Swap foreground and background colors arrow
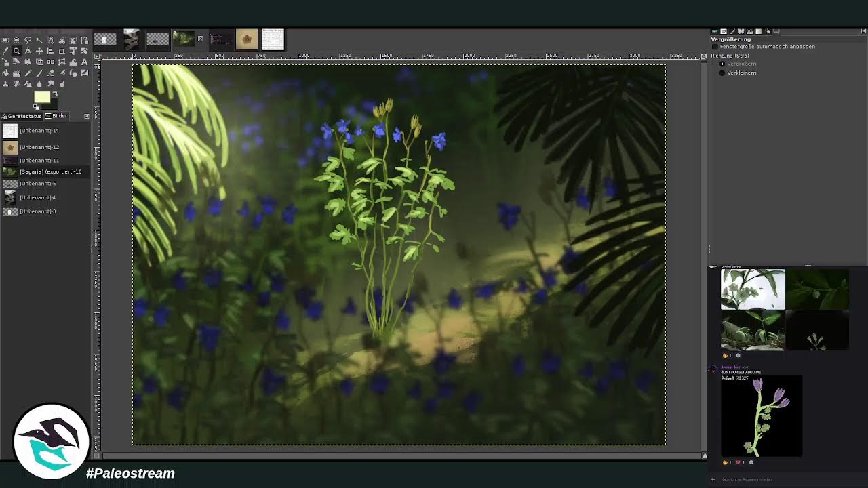The height and width of the screenshot is (488, 868). pos(55,94)
